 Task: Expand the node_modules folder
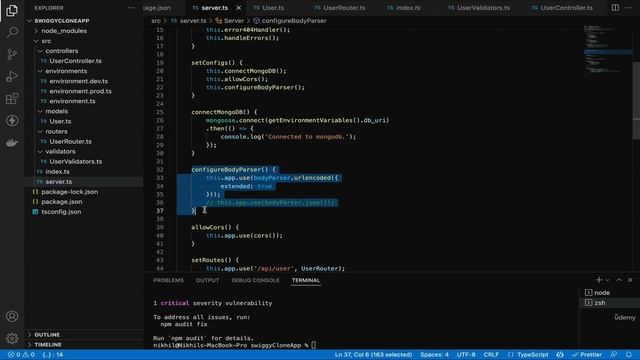[64, 31]
